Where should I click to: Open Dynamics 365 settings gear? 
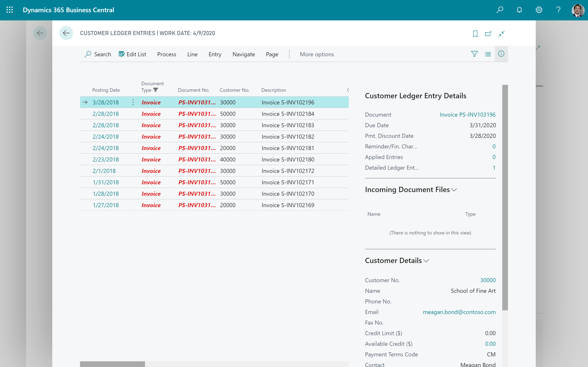click(x=539, y=10)
